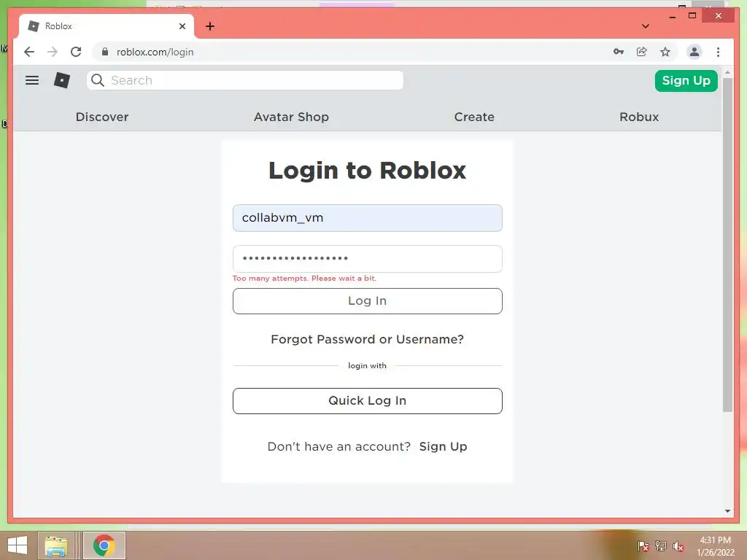Open the Windows Start button
This screenshot has height=560, width=747.
pos(18,545)
